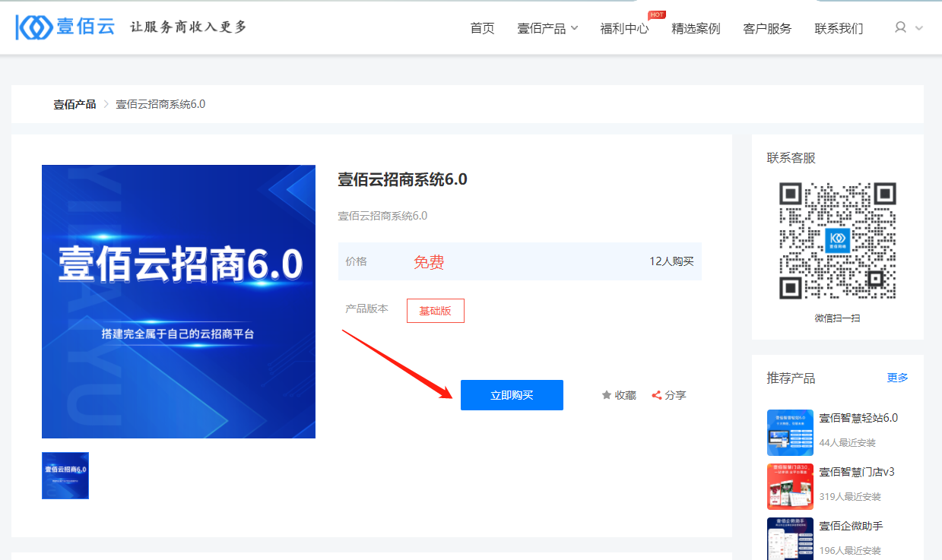
Task: Open the 壹佰企微助手 product link
Action: click(851, 526)
